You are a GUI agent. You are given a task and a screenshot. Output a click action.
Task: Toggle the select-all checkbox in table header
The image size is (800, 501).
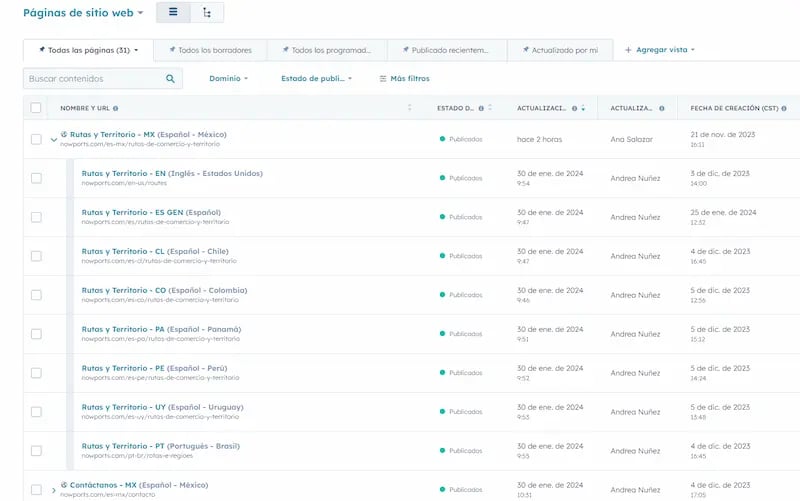36,108
